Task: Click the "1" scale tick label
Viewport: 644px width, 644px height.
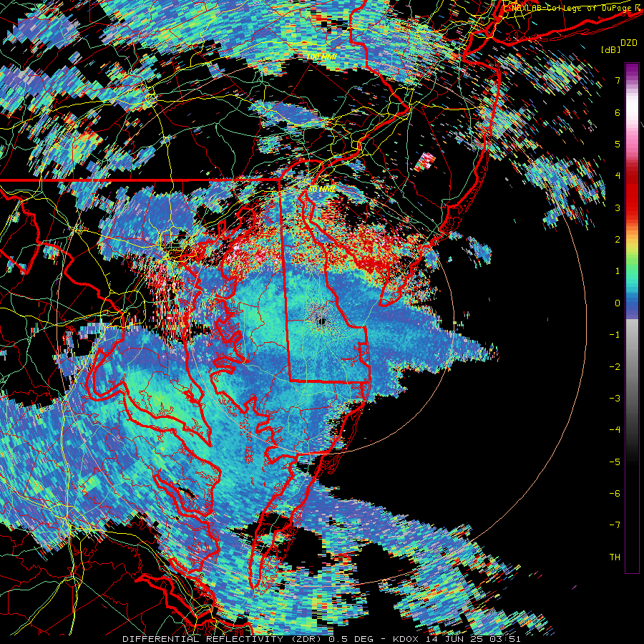Action: [x=618, y=271]
